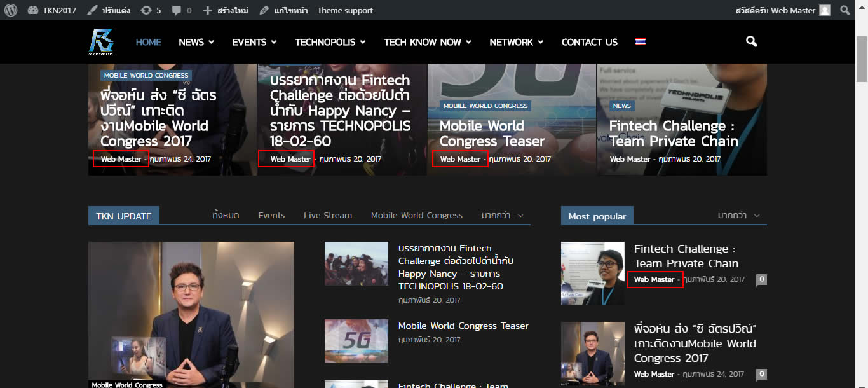Viewport: 868px width, 388px height.
Task: Select the Live Stream filter tab
Action: tap(328, 215)
